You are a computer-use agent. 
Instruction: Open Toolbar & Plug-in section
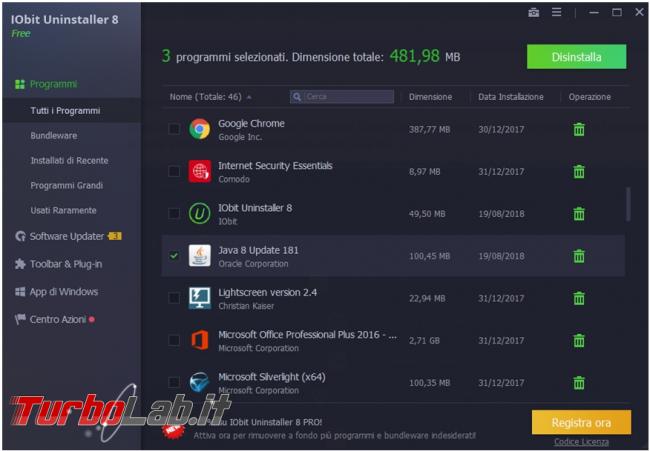tap(66, 264)
